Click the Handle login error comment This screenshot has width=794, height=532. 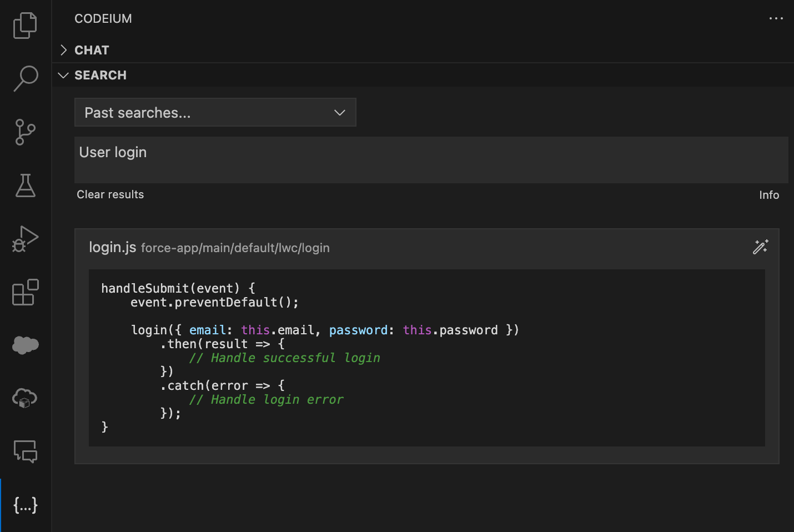267,399
